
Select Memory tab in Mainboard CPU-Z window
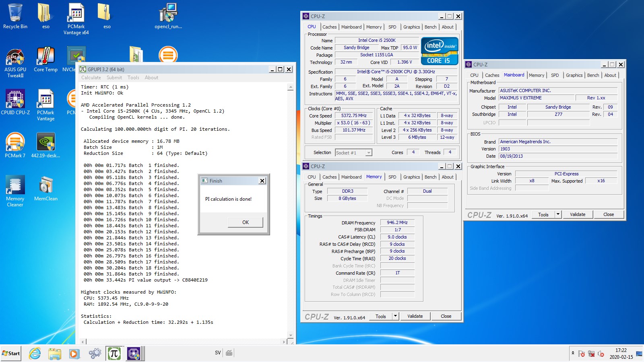(537, 75)
